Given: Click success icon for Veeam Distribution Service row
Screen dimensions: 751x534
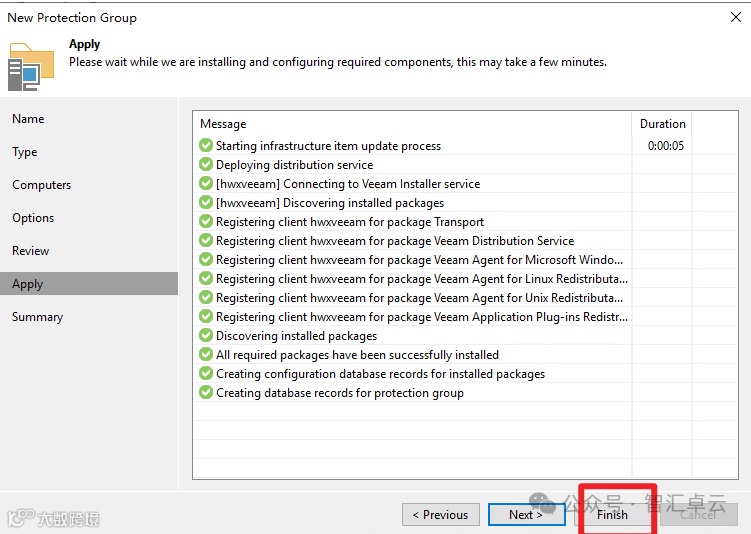Looking at the screenshot, I should [x=206, y=240].
